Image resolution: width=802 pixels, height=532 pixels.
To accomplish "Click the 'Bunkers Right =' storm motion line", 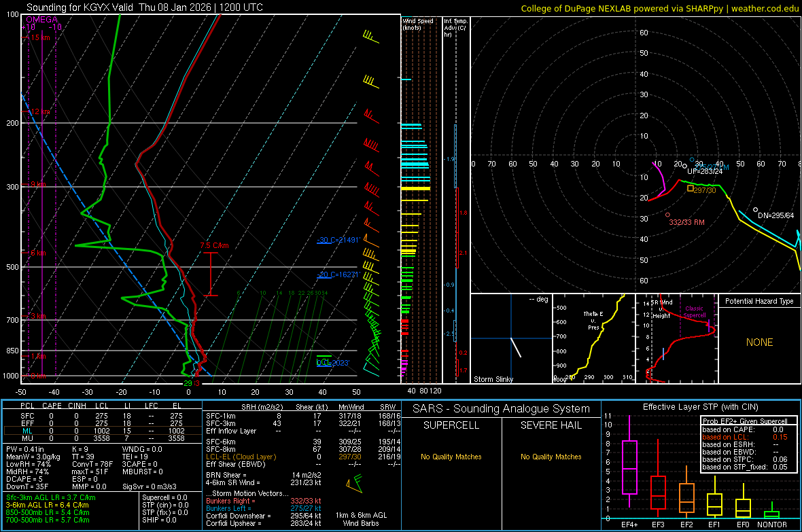I will (x=264, y=501).
